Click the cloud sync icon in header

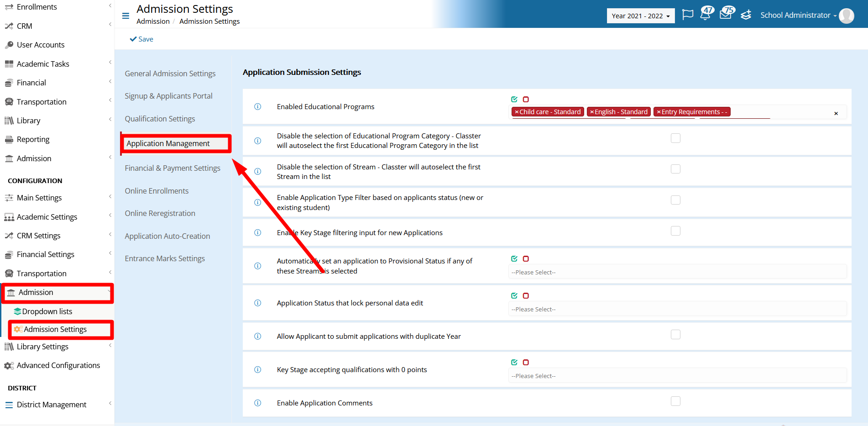(746, 15)
